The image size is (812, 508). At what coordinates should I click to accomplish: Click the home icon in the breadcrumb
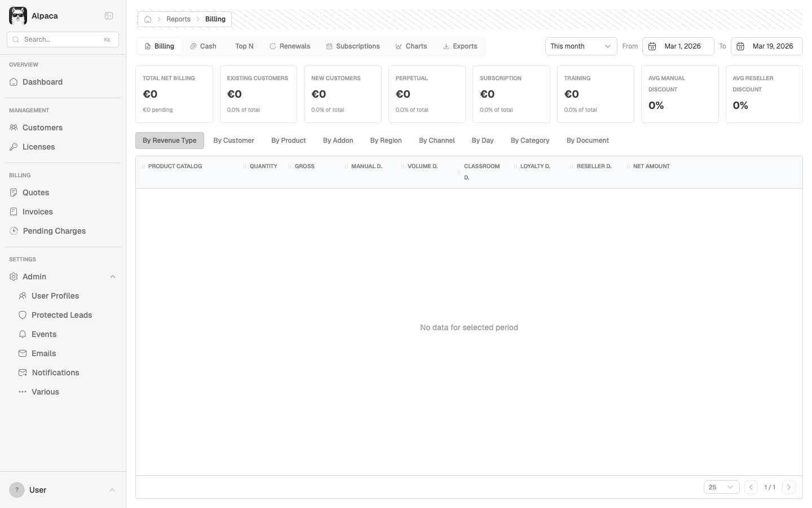[147, 19]
